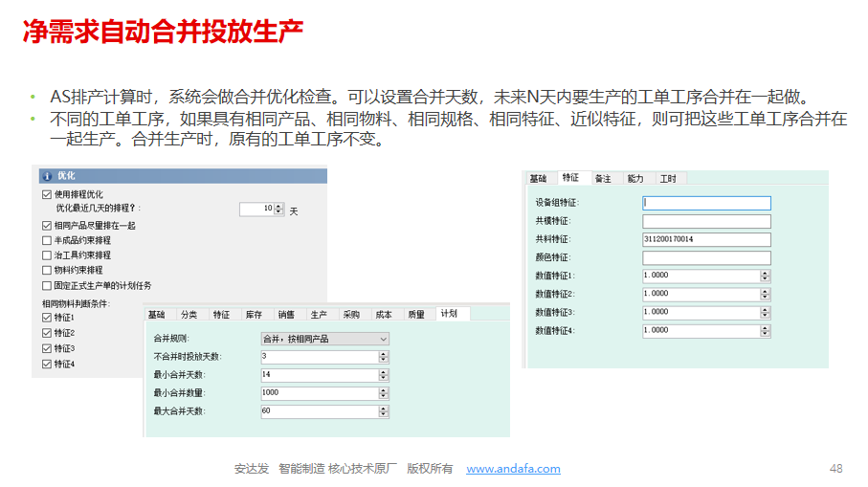Click spinner arrows of 最大合并天数 field

(x=384, y=411)
